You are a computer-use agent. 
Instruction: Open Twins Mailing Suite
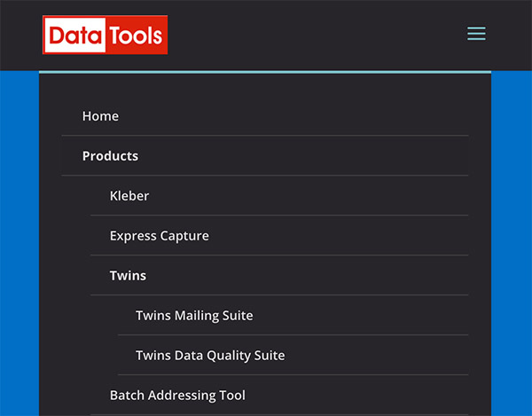tap(194, 316)
